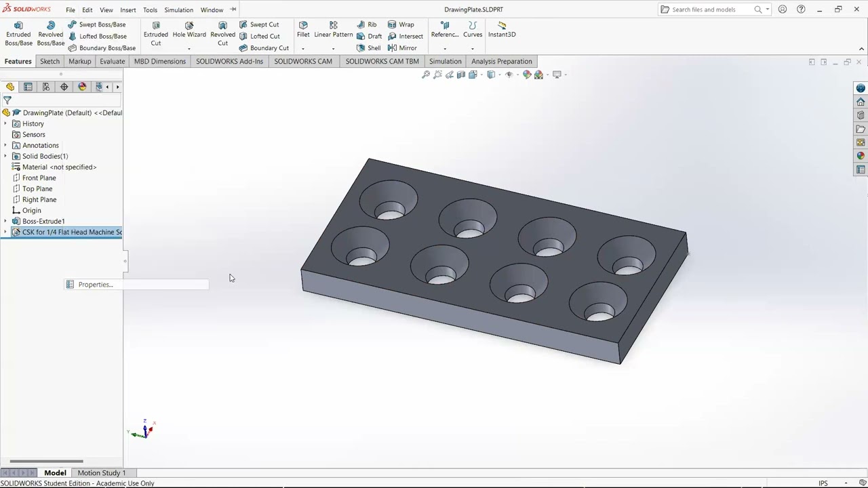Click the feature tree filter icon

click(7, 100)
